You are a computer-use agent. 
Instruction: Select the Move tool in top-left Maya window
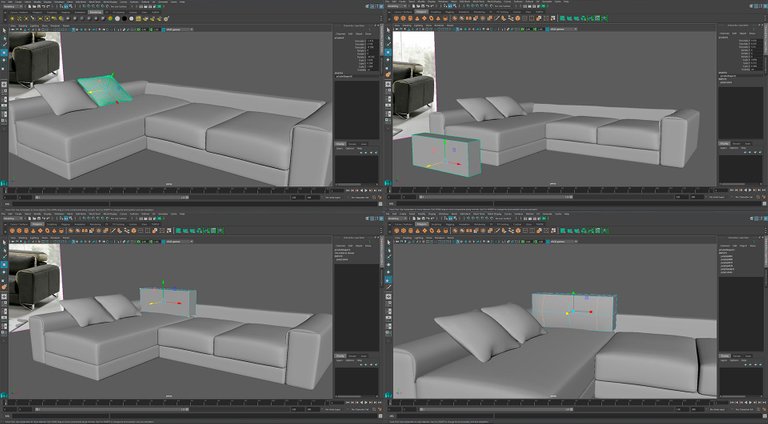[4, 52]
